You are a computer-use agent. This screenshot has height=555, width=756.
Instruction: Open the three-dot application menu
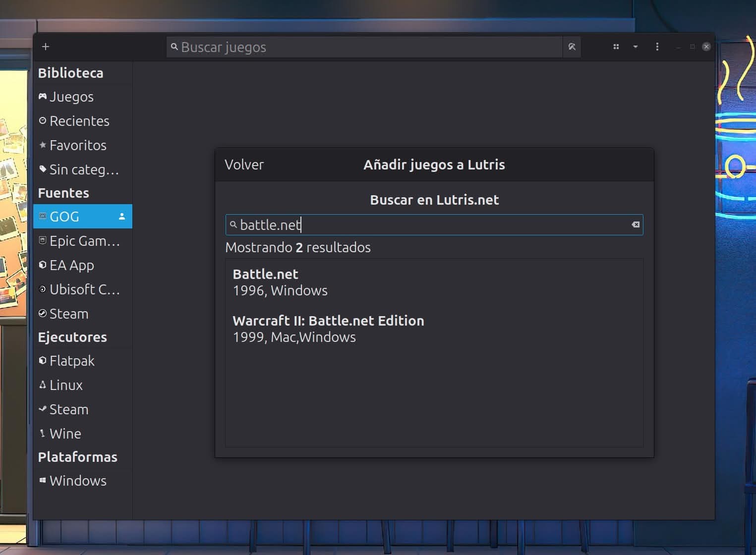(657, 47)
